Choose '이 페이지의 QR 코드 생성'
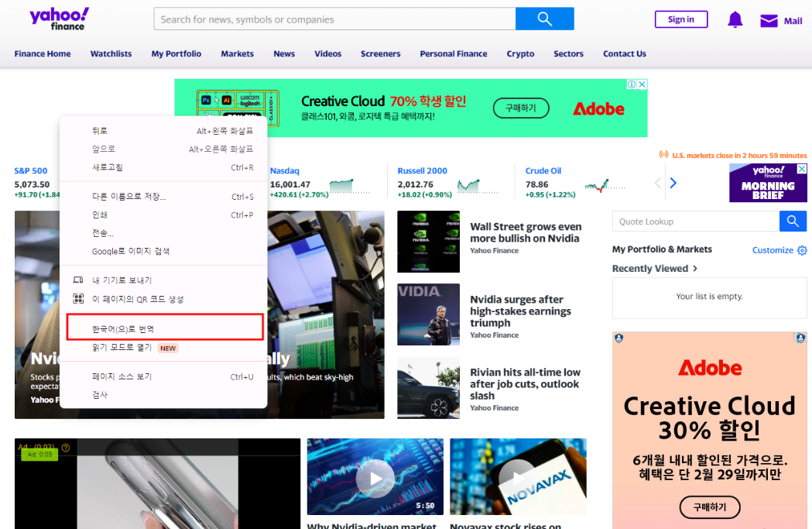This screenshot has width=812, height=529. coord(163,299)
